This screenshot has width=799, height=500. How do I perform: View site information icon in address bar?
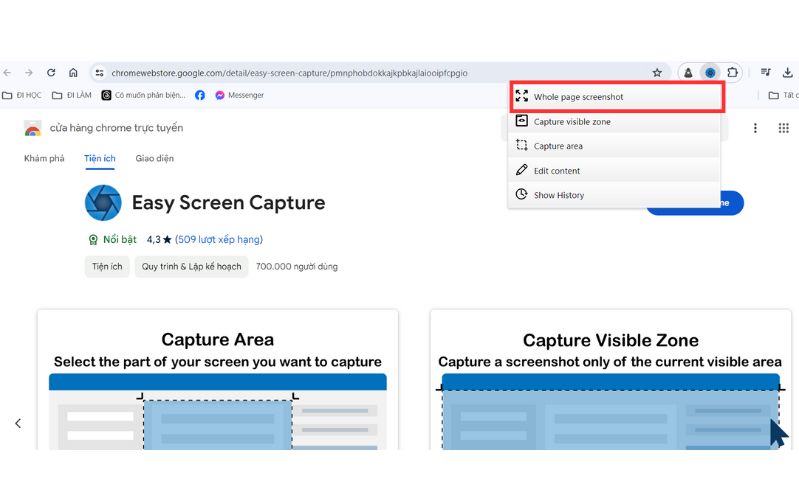click(x=99, y=73)
